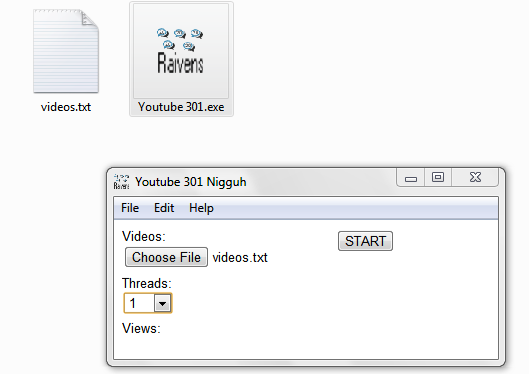Click the Choose File button

click(x=166, y=257)
